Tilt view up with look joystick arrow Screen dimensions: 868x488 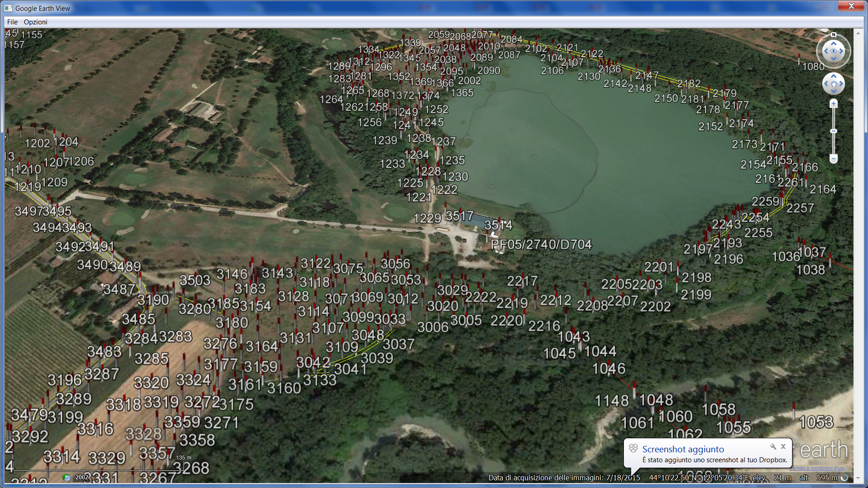coord(834,43)
